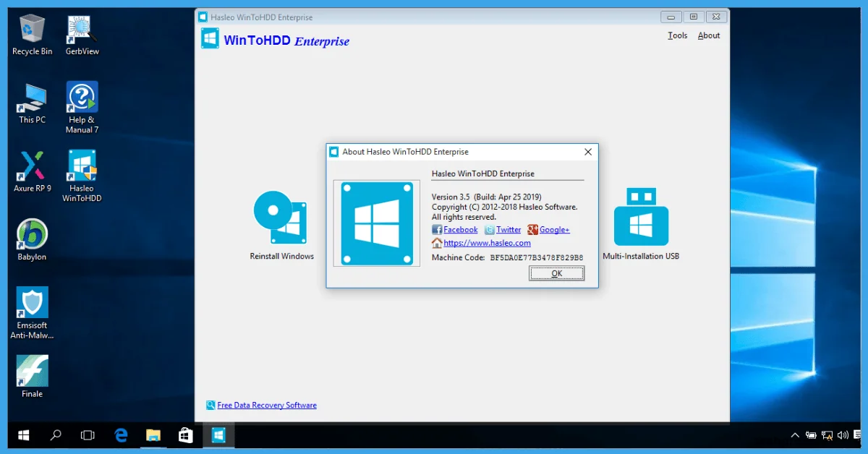This screenshot has height=454, width=868.
Task: Minimize the Hasleo WinToHDD main window
Action: point(671,17)
